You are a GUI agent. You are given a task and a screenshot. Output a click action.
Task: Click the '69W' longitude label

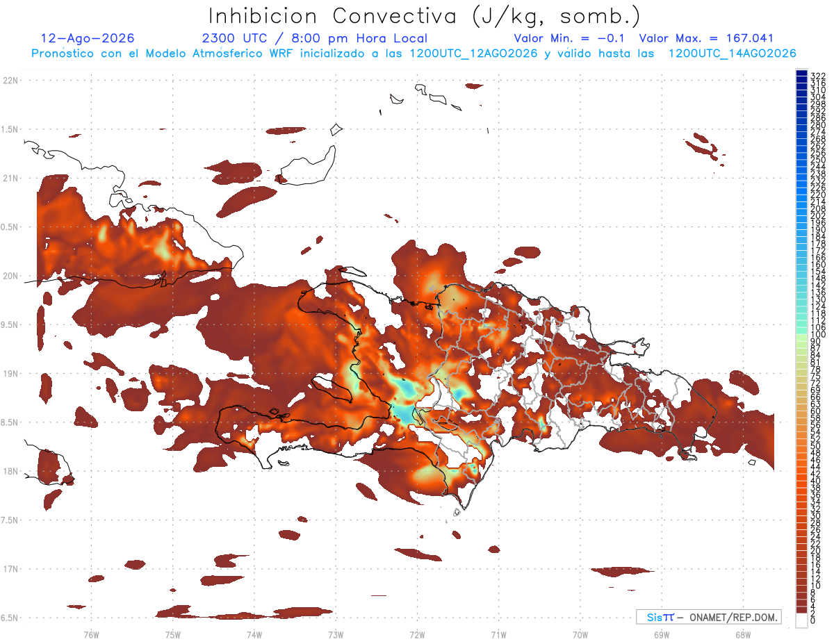tap(661, 634)
